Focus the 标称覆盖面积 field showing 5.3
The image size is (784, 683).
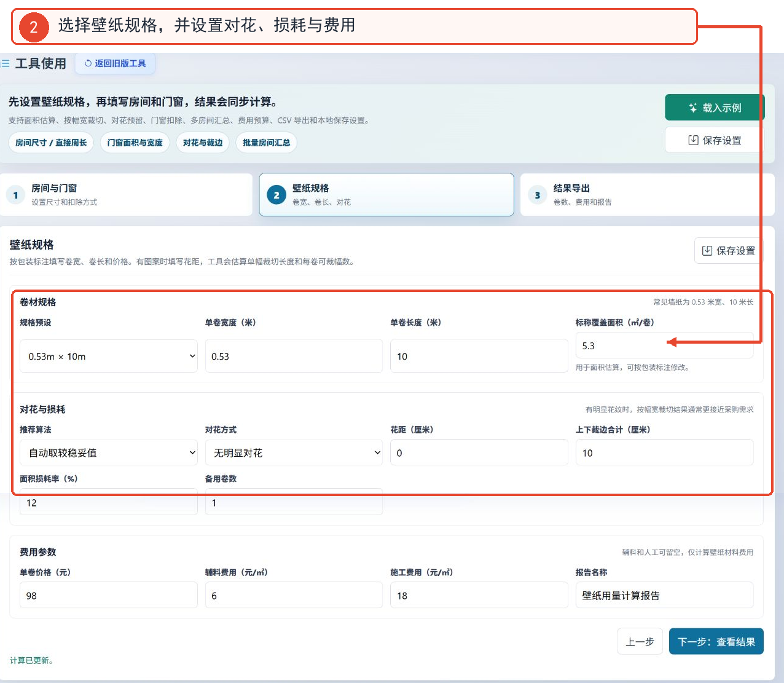(664, 345)
